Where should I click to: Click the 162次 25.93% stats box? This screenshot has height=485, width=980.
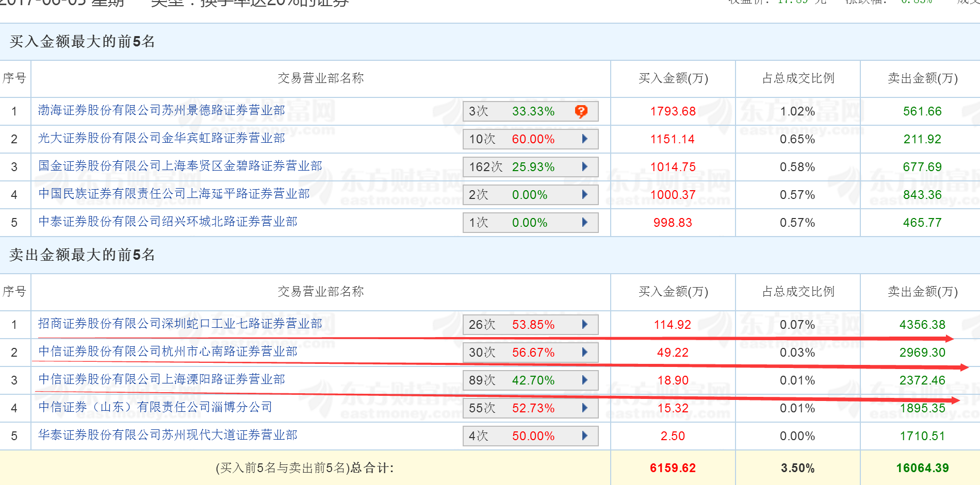[x=531, y=167]
